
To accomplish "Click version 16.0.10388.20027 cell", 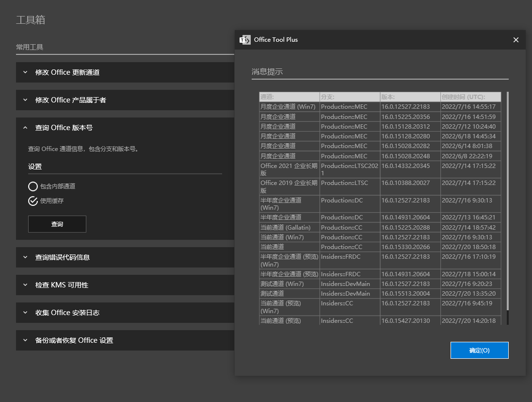I will coord(410,187).
